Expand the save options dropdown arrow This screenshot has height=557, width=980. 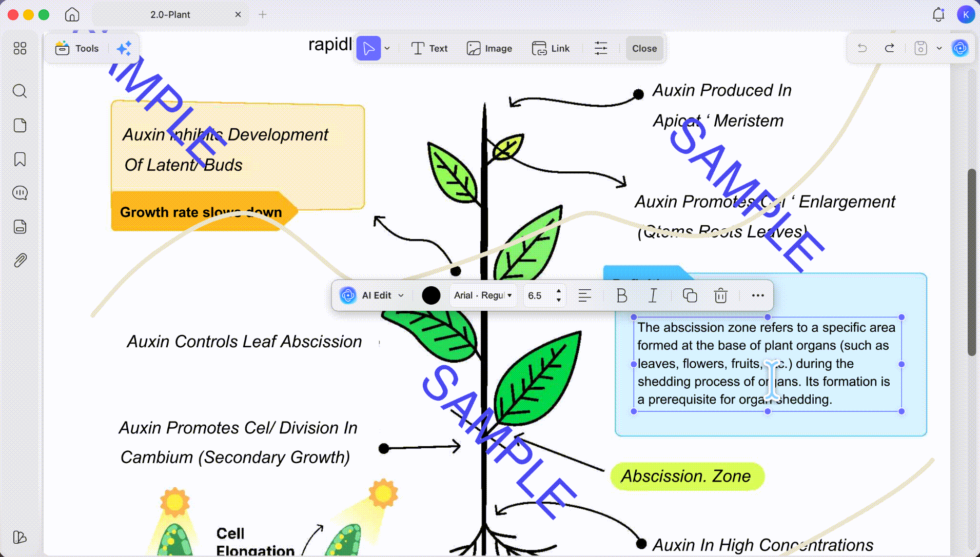tap(939, 49)
